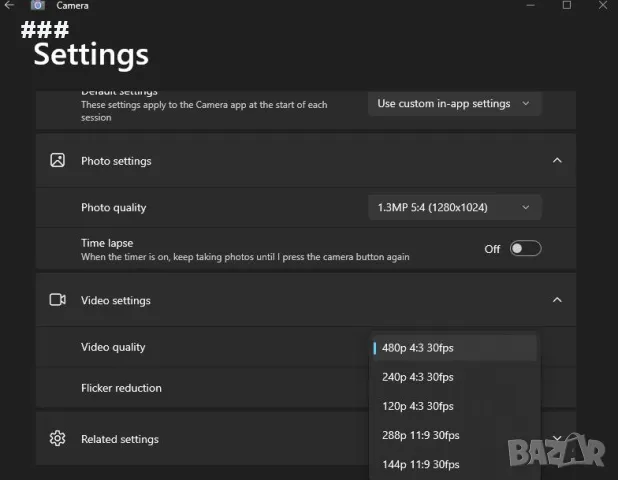Collapse the Photo settings section
This screenshot has height=480, width=618.
[557, 160]
